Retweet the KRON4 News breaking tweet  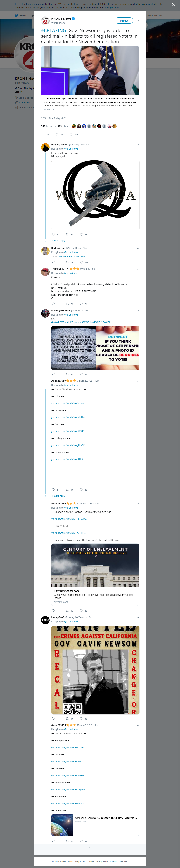[x=57, y=134]
